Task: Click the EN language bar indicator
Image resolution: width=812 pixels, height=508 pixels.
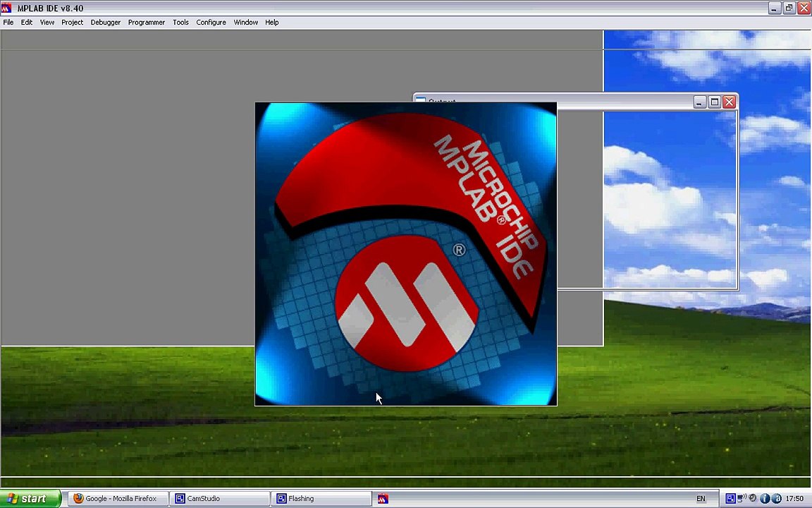Action: pyautogui.click(x=701, y=499)
